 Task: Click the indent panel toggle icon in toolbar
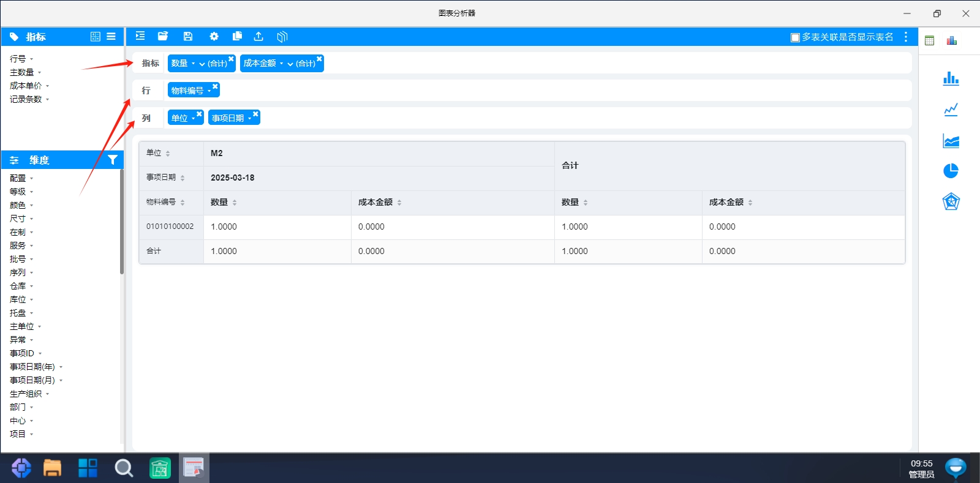click(x=140, y=36)
